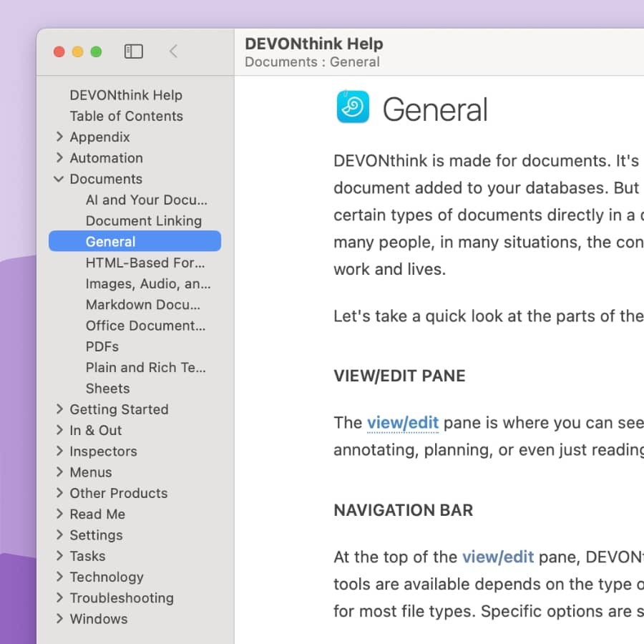
Task: Expand the Troubleshooting section
Action: pos(59,597)
